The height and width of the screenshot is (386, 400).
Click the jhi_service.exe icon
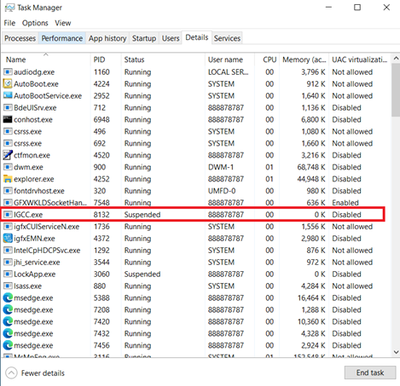[8, 262]
